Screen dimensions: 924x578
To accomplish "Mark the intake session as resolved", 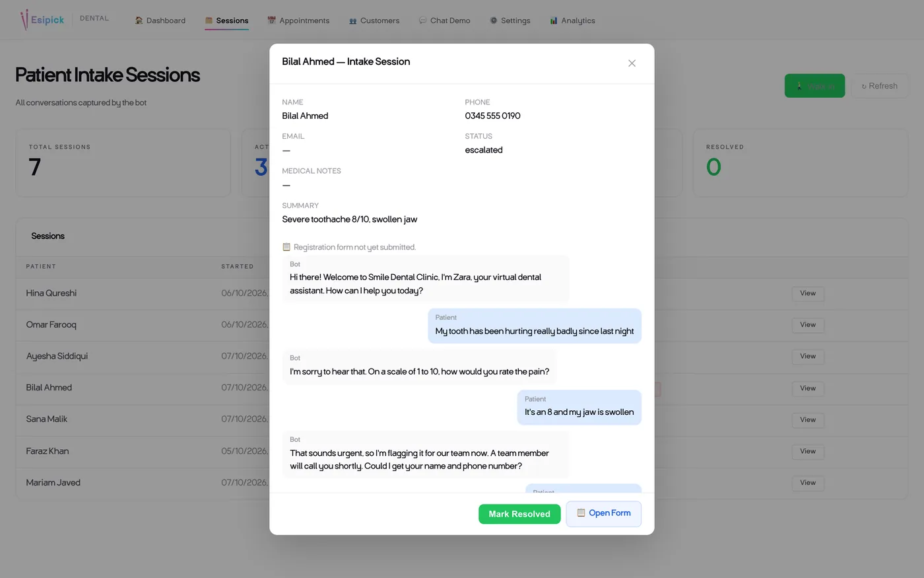I will tap(519, 514).
